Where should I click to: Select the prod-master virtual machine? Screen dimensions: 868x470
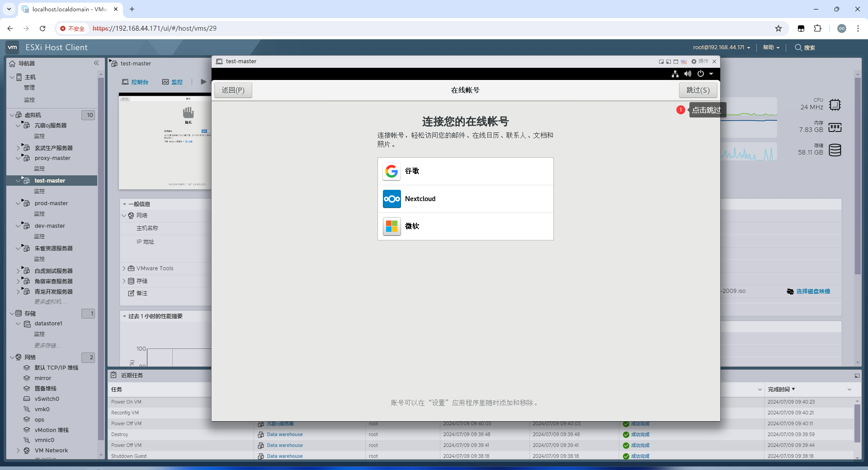pos(51,203)
